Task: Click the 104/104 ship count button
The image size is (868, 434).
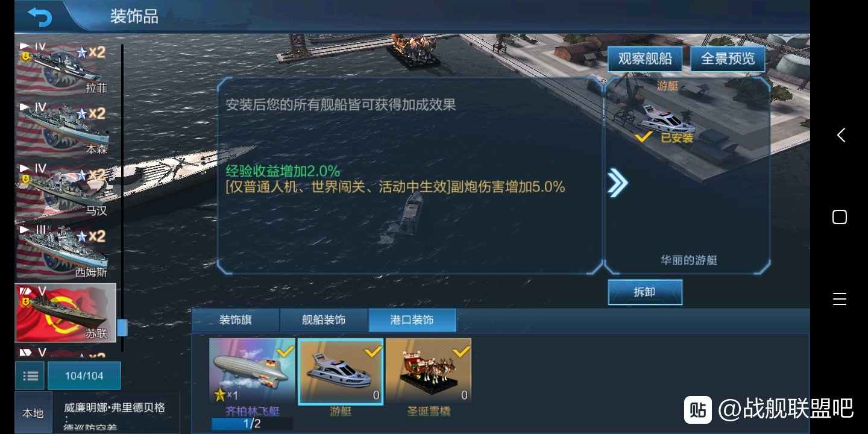Action: coord(84,376)
